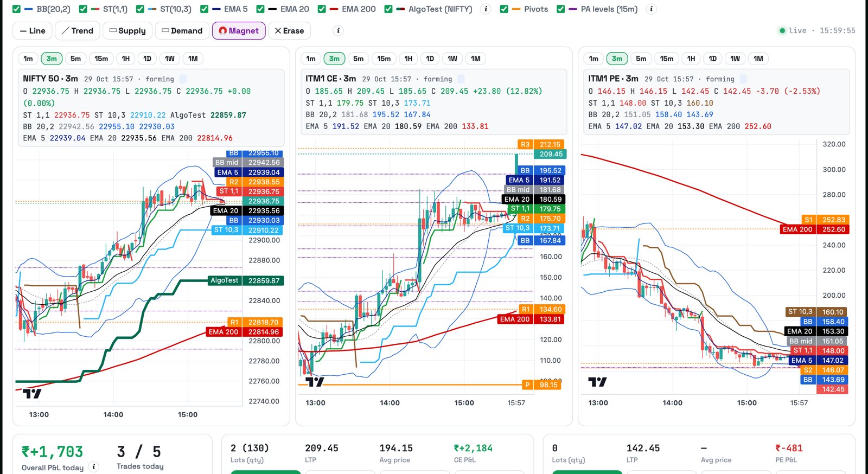The width and height of the screenshot is (868, 474).
Task: Turn off the EMA 200 overlay
Action: coord(322,9)
